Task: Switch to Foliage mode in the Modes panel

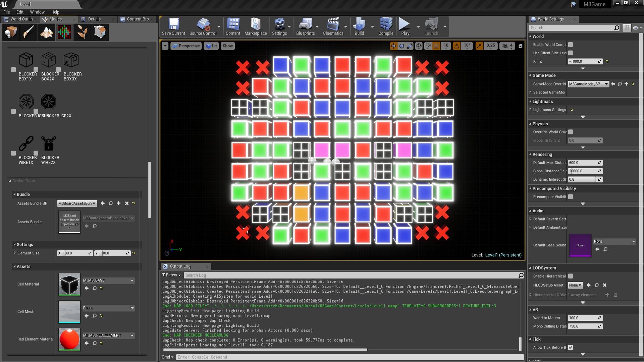Action: coord(82,32)
